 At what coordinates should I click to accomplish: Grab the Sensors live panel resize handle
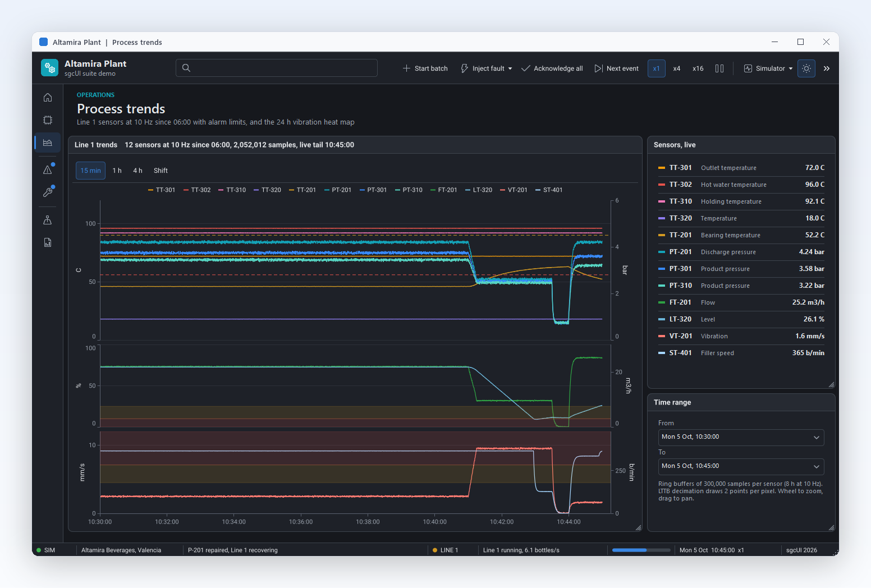point(831,384)
